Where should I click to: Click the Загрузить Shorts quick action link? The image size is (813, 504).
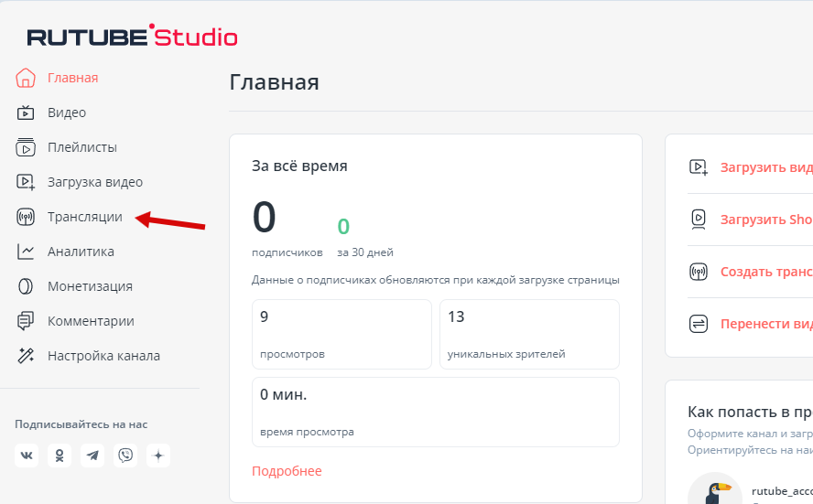pyautogui.click(x=766, y=220)
